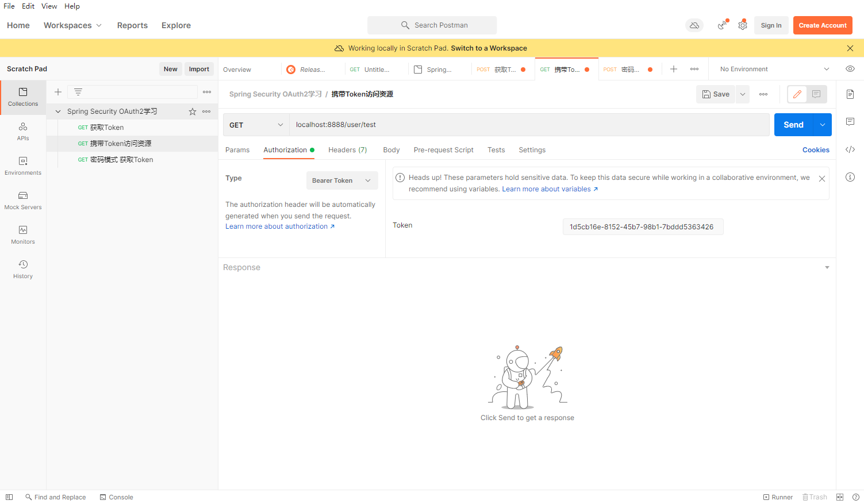Open Find and Replace

(55, 497)
